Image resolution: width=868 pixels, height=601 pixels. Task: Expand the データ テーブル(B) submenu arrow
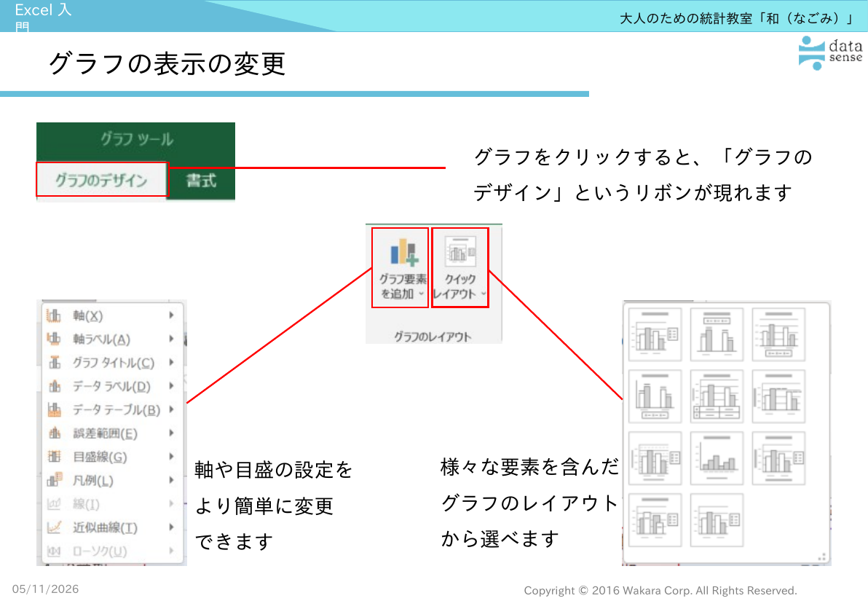[x=172, y=409]
